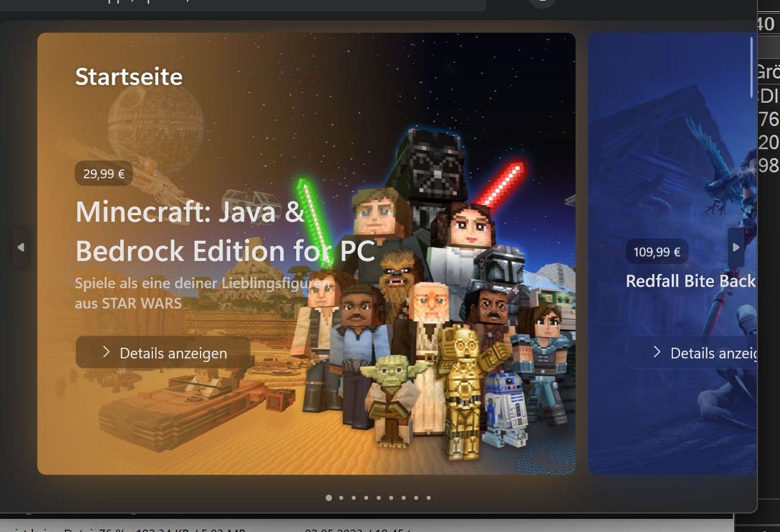Select the fourth carousel page dot

[366, 498]
